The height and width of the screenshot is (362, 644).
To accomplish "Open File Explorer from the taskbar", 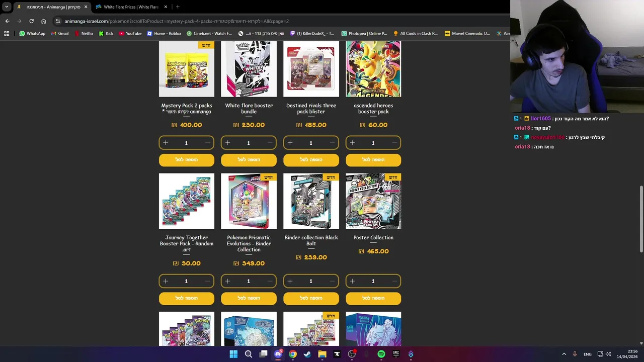I will (x=322, y=354).
